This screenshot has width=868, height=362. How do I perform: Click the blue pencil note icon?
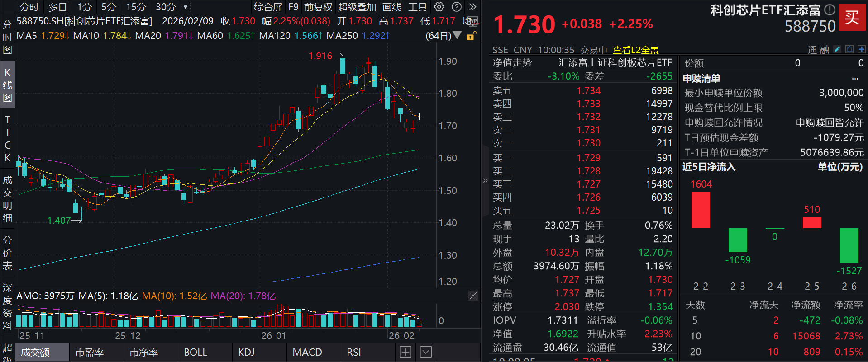coord(837,49)
